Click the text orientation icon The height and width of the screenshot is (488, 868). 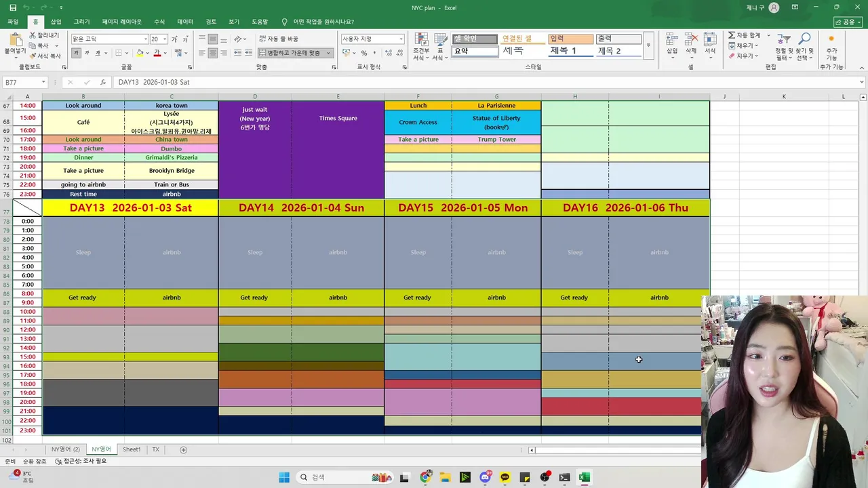pos(238,39)
